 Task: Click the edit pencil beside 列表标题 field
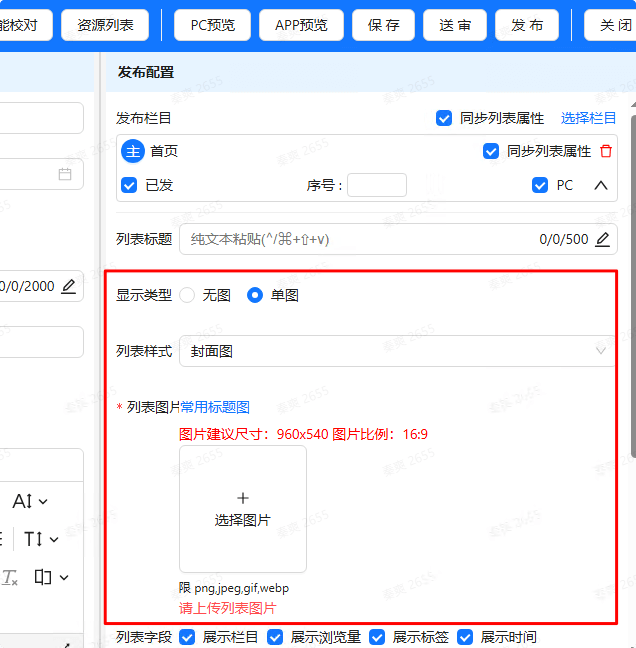(602, 239)
